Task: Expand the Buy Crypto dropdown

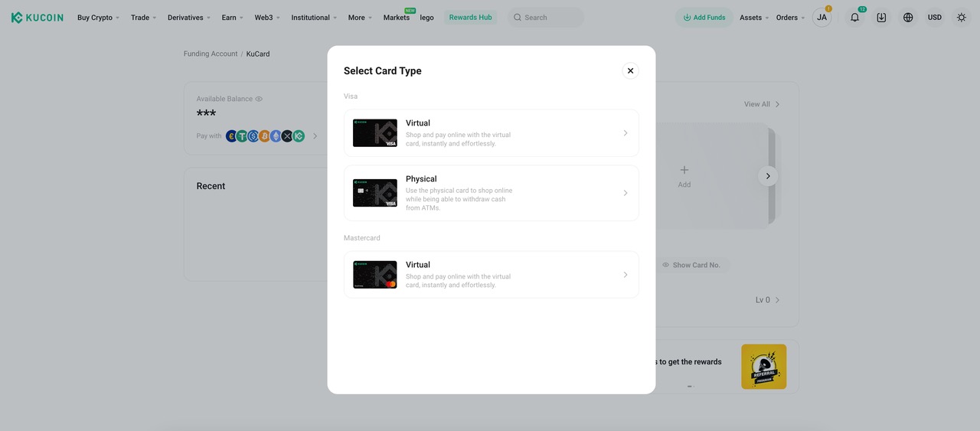Action: coord(98,18)
